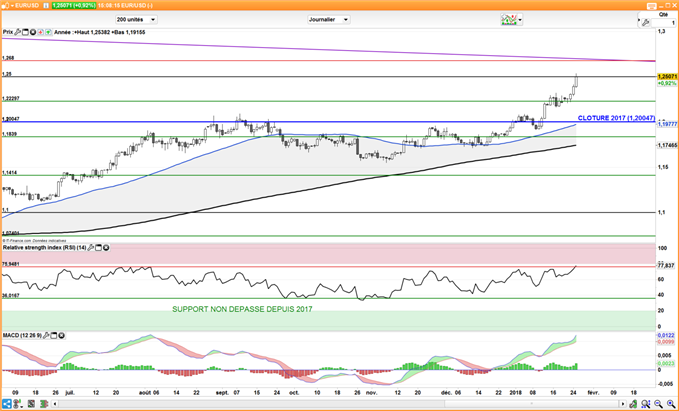The height and width of the screenshot is (411, 679).
Task: Click Année Haut 1,25382 Bas 1,19155 text
Action: (100, 32)
